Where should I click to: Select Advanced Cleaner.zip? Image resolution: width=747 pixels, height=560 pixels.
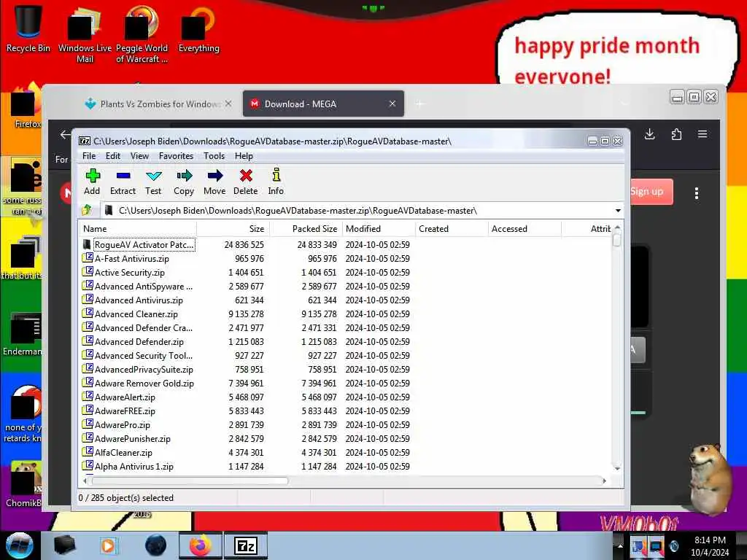[x=136, y=314]
